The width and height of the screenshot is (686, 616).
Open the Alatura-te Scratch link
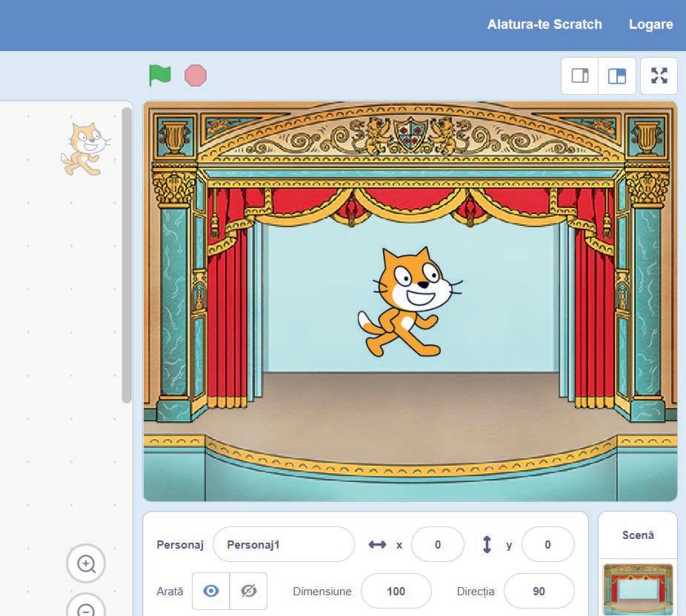pyautogui.click(x=545, y=24)
